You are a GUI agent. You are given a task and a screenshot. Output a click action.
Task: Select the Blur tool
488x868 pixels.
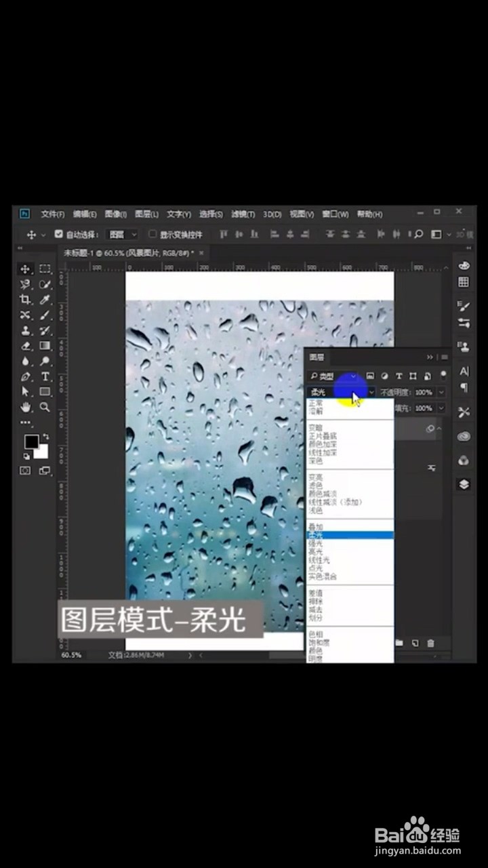pos(26,361)
